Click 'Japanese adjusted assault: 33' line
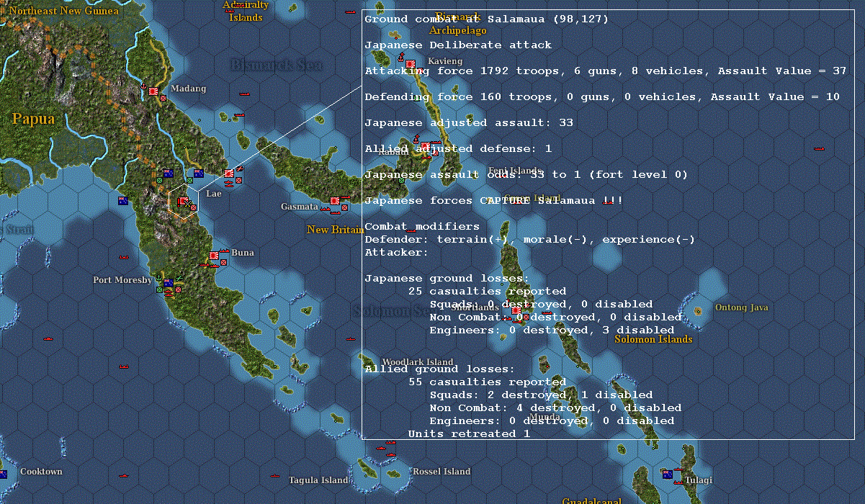 469,123
